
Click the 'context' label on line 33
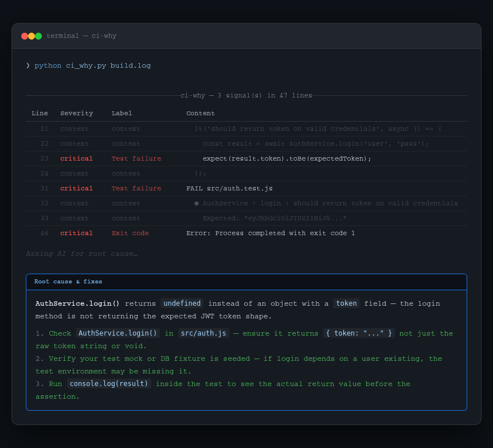pos(126,219)
